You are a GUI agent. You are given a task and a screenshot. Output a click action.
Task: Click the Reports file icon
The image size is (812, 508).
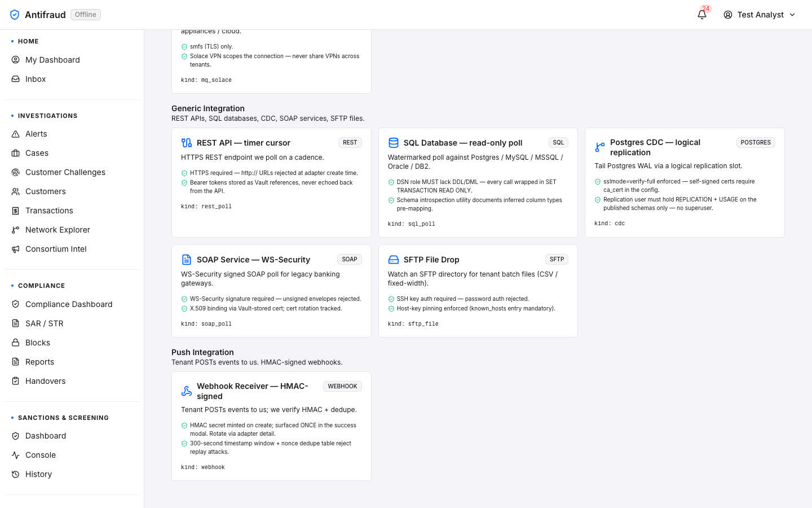(x=16, y=362)
